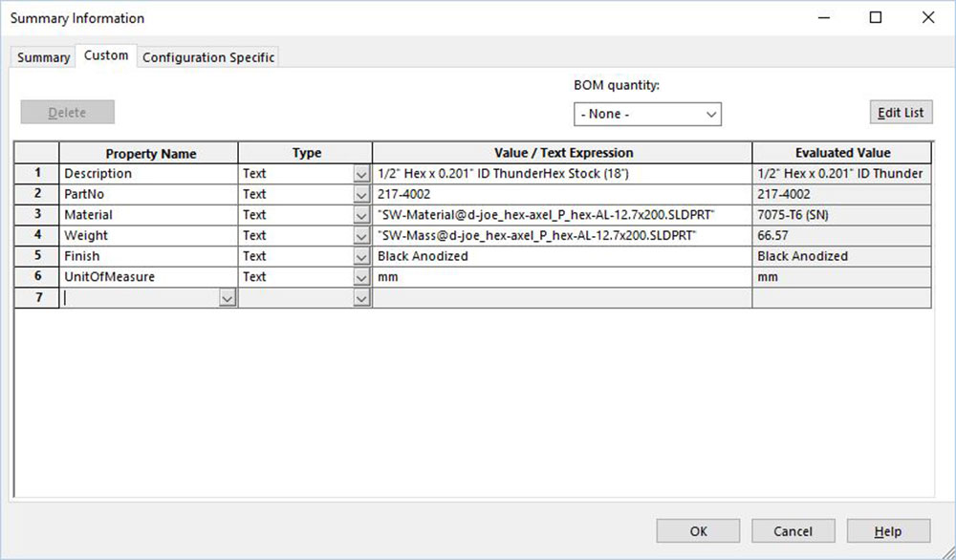Open Help for this dialog

point(887,531)
